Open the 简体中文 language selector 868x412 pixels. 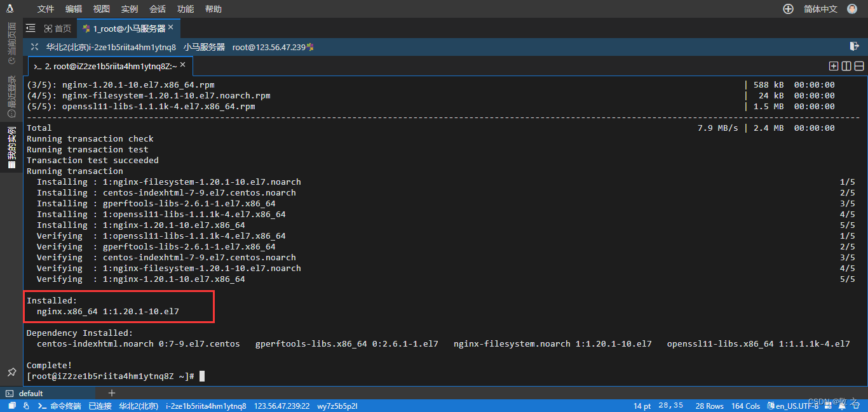(x=820, y=9)
